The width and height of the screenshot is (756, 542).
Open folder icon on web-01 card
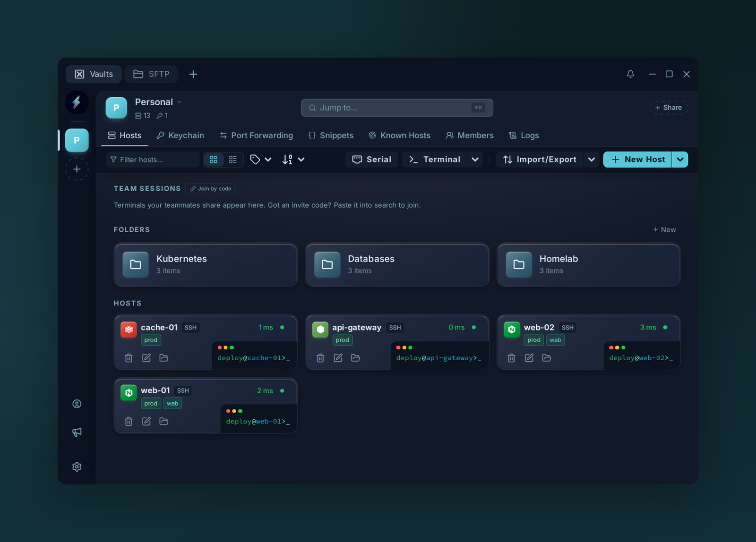164,421
